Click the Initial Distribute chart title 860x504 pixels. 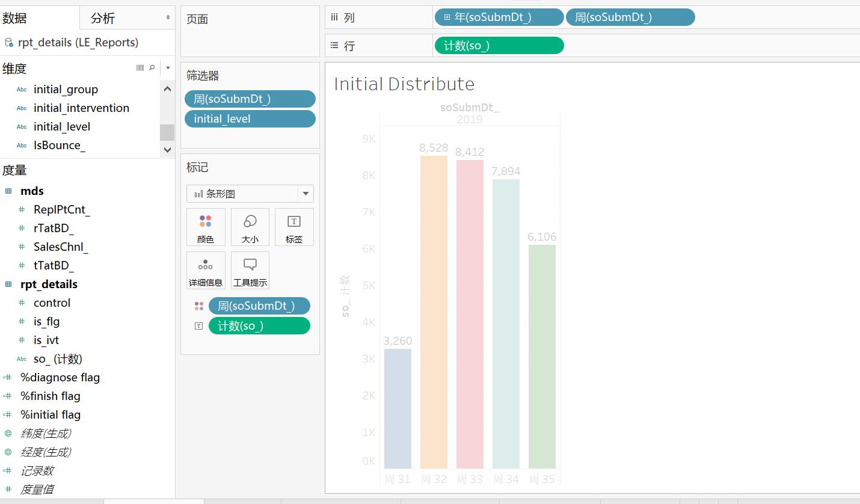click(x=404, y=84)
